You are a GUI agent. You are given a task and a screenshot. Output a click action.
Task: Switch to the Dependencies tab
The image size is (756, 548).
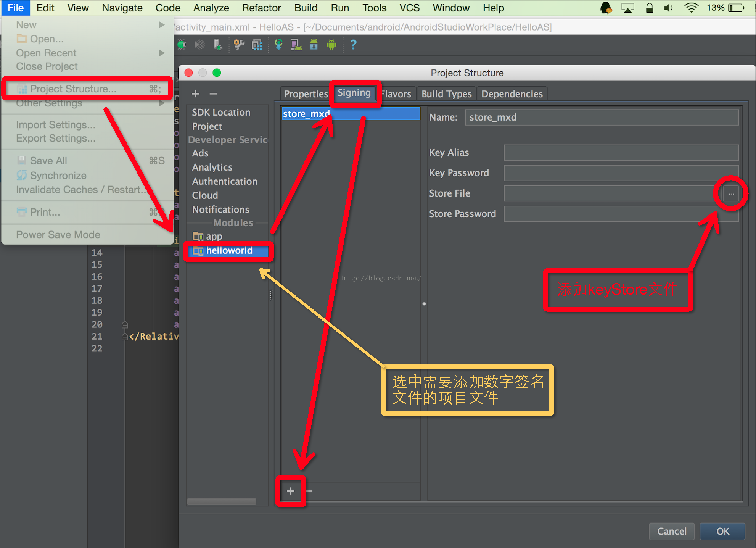click(512, 94)
